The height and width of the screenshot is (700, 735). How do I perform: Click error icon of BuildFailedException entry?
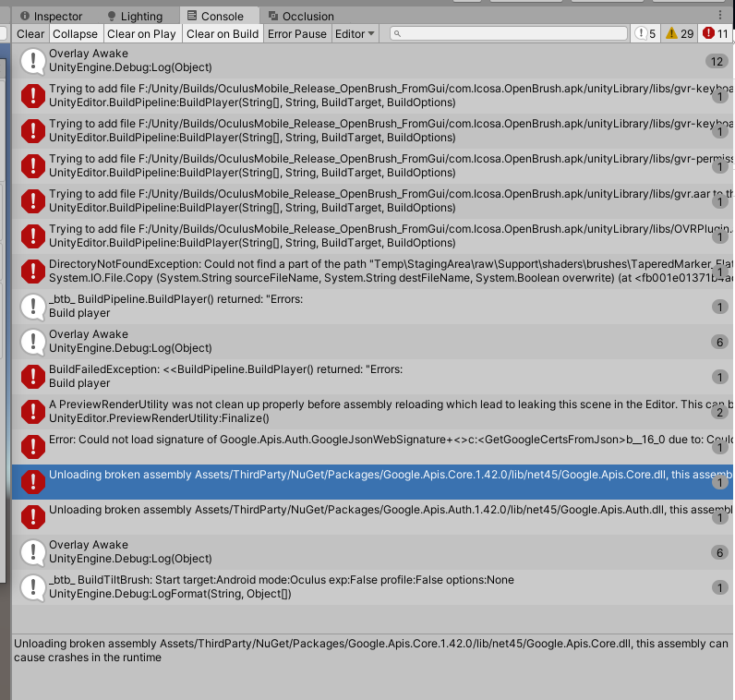pos(33,377)
